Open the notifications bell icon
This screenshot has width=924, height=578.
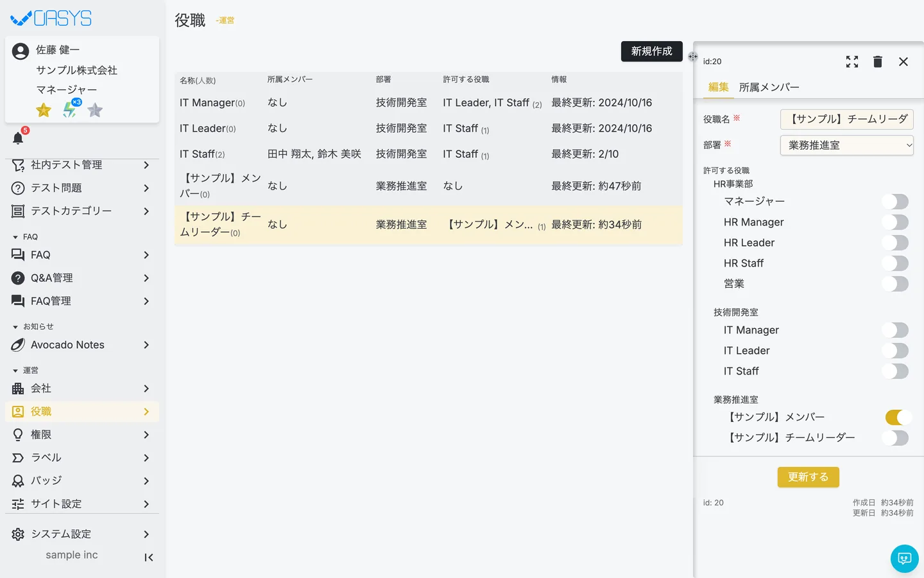pyautogui.click(x=18, y=138)
